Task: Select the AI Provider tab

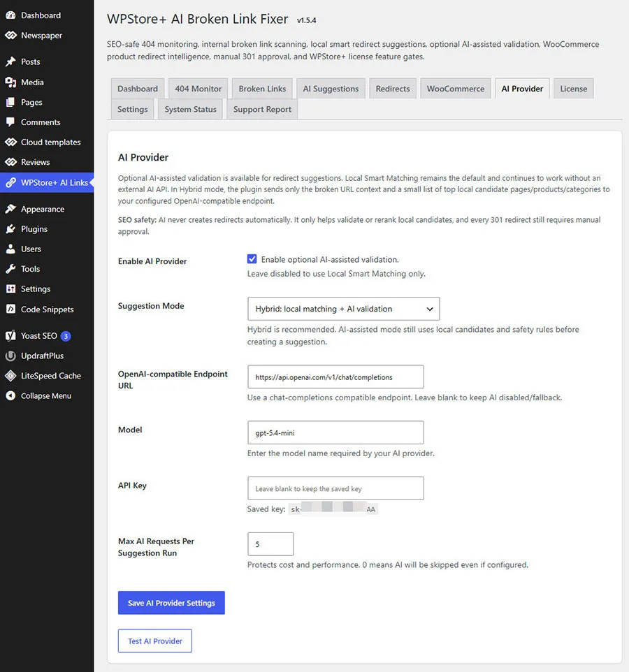Action: [x=522, y=89]
